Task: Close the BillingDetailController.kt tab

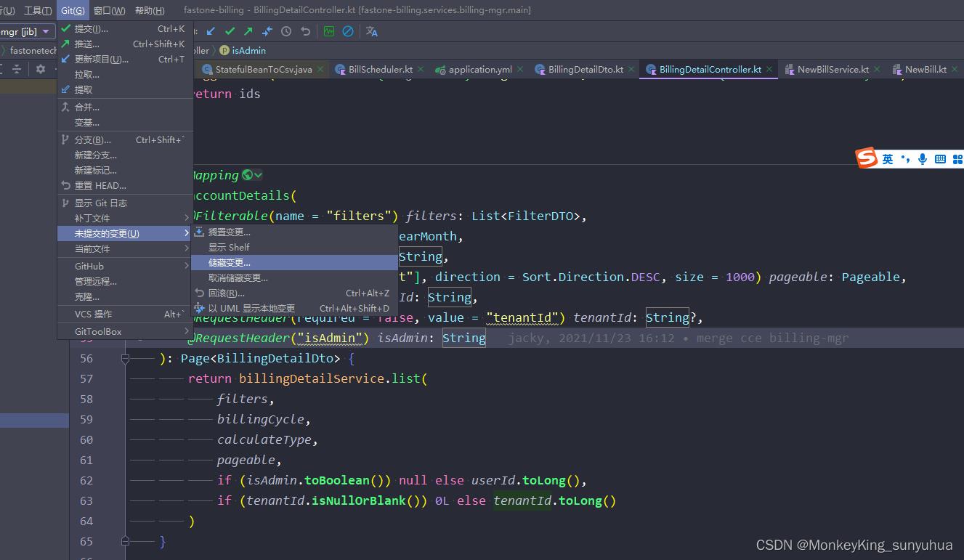Action: [769, 69]
